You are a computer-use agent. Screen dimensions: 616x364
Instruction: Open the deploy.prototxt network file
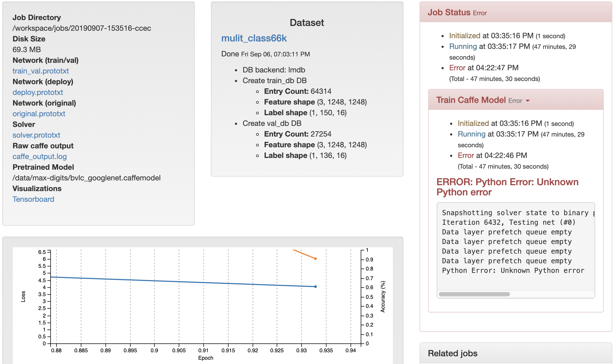[x=38, y=92]
